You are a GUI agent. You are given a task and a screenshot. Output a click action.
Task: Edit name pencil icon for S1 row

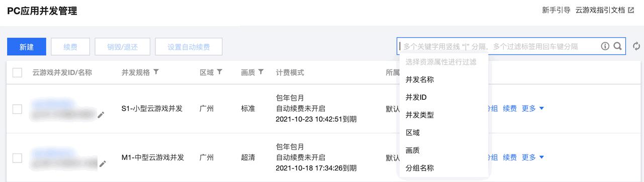(x=101, y=115)
